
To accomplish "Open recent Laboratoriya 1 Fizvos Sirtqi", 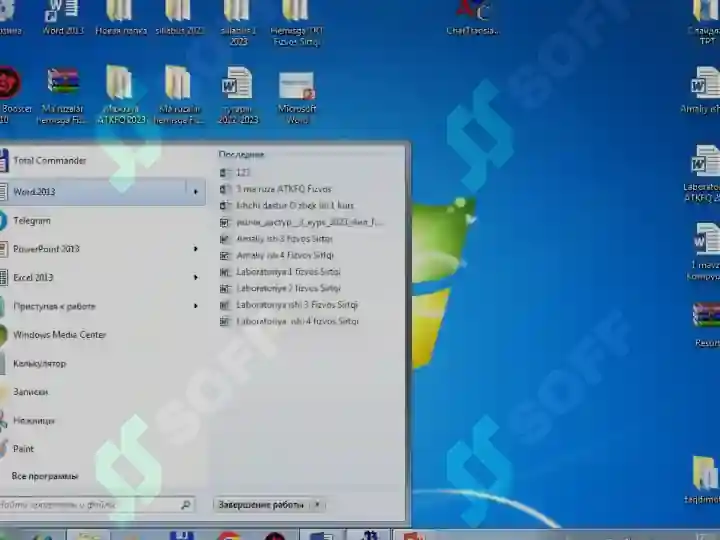I will pyautogui.click(x=280, y=272).
